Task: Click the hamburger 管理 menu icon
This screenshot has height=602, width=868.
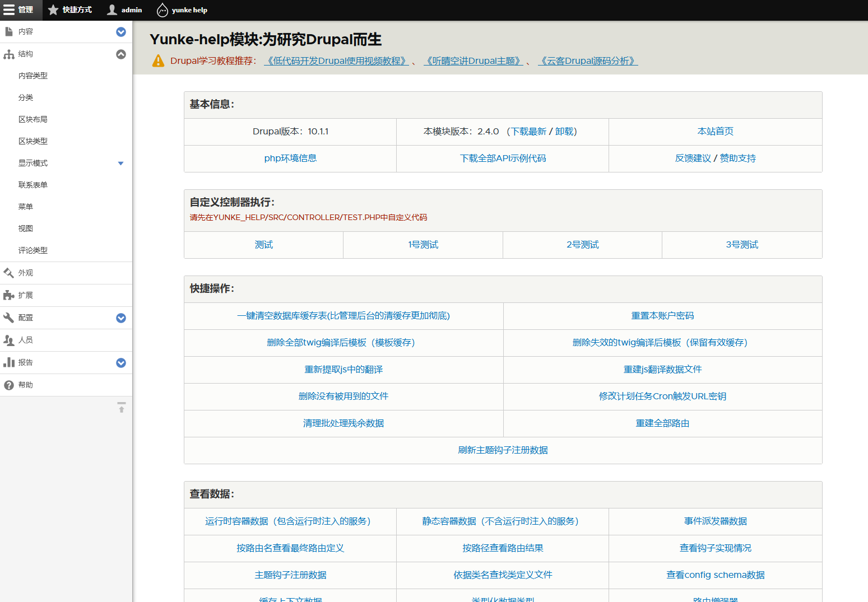Action: pos(9,10)
